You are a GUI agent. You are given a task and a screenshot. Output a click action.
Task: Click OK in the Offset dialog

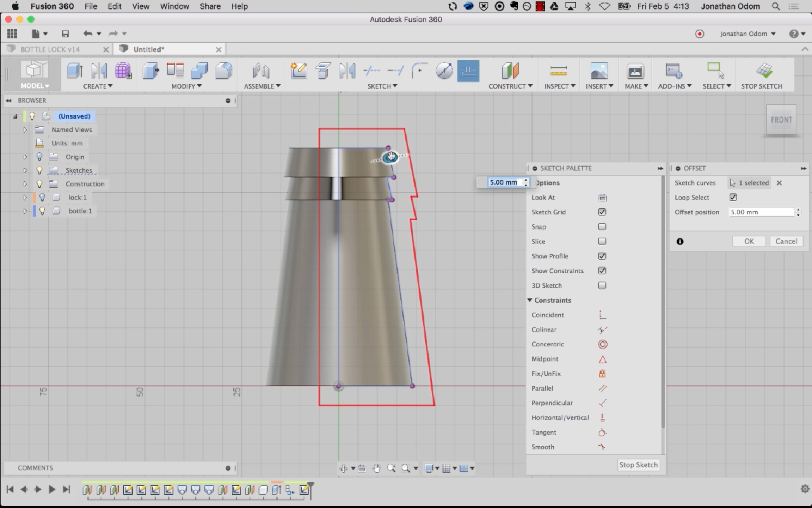[x=749, y=241]
